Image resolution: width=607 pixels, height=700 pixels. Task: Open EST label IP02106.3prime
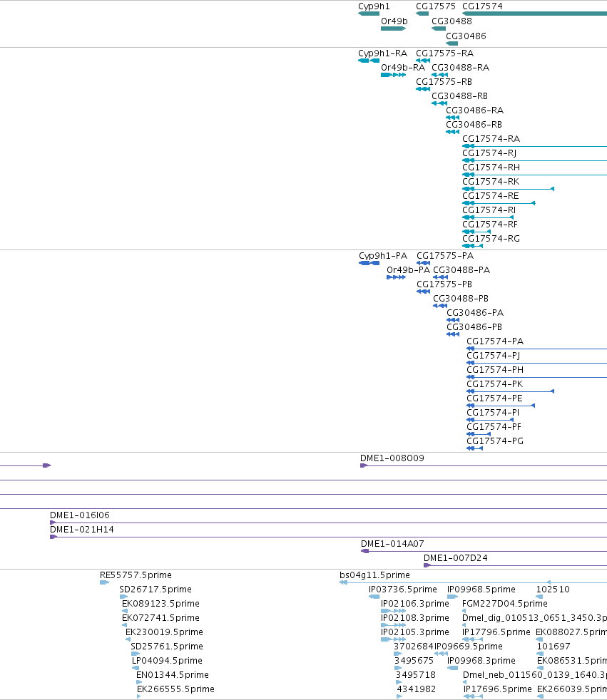point(415,604)
